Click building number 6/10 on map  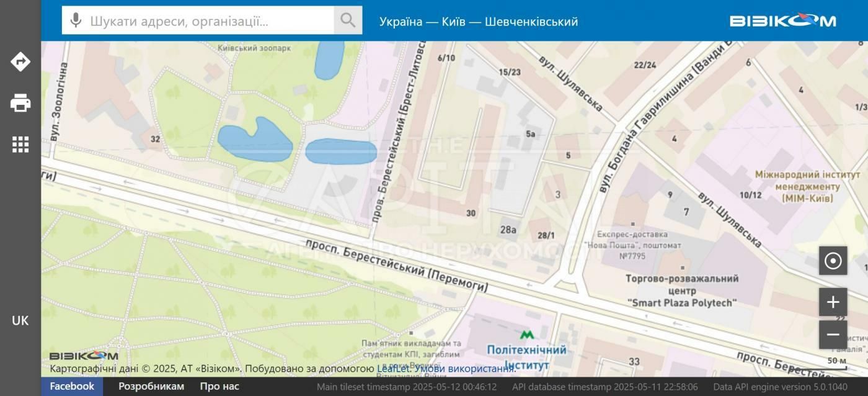point(446,58)
